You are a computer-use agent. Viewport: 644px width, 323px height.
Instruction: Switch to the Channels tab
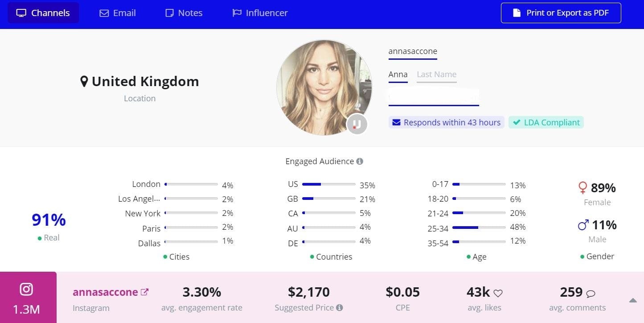coord(43,13)
